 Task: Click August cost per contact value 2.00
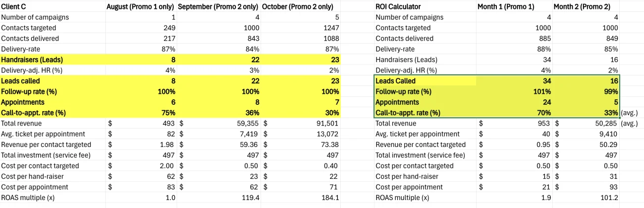(168, 166)
